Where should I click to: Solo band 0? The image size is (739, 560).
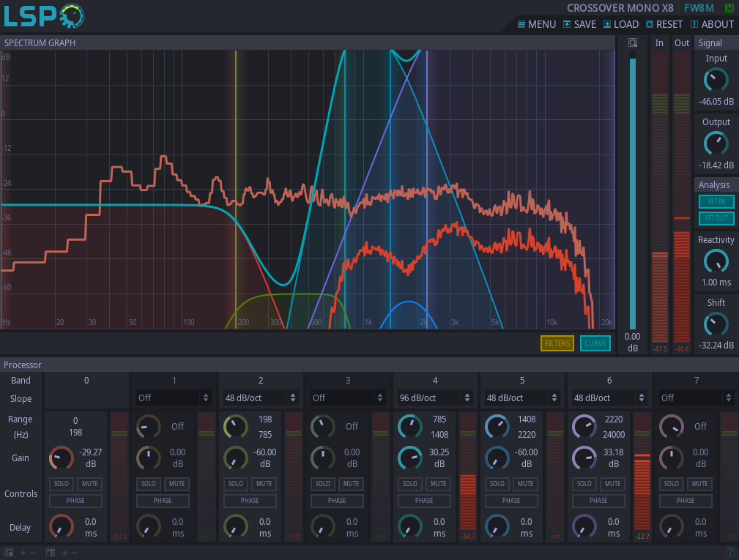[62, 484]
